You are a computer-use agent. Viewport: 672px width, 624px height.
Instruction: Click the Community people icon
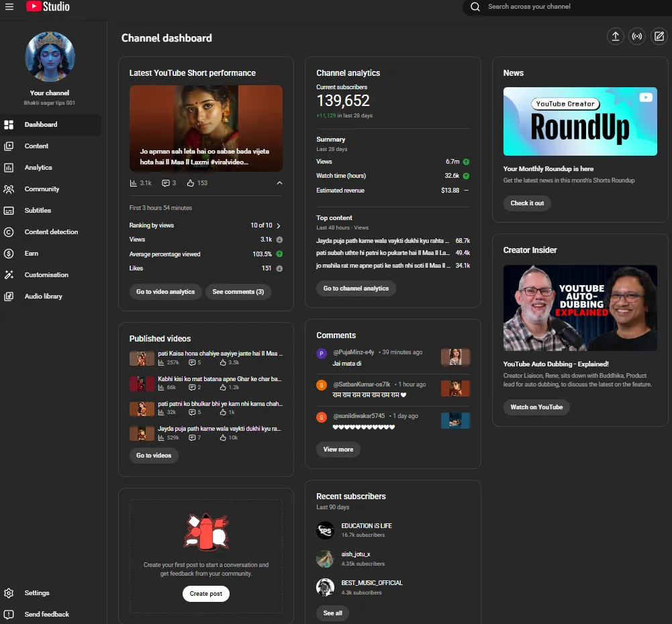[9, 189]
